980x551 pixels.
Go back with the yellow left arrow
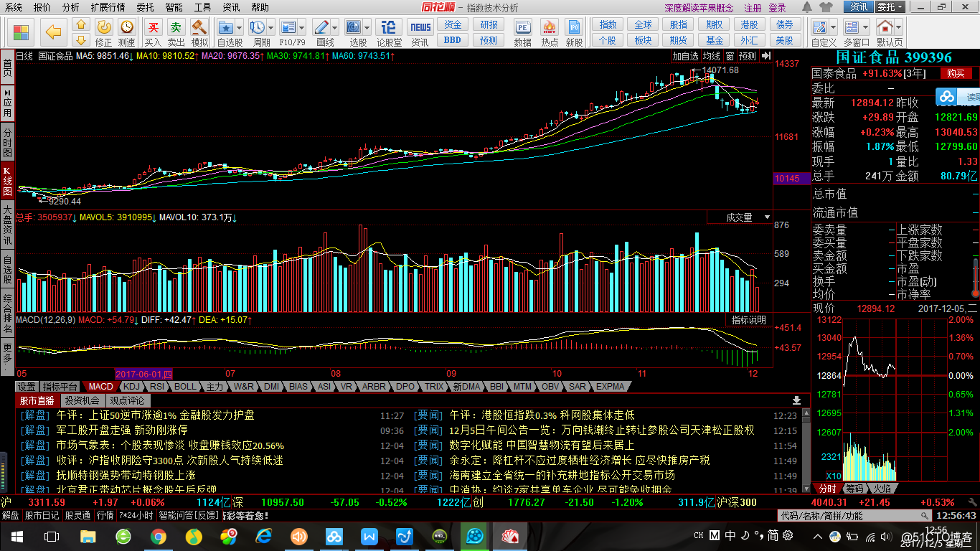[x=53, y=32]
